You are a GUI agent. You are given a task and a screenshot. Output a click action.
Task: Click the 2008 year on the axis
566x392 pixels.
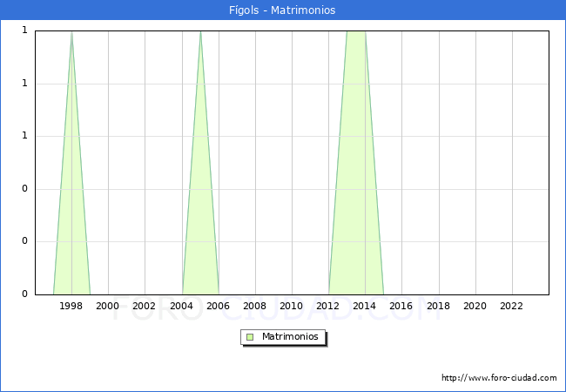point(255,306)
